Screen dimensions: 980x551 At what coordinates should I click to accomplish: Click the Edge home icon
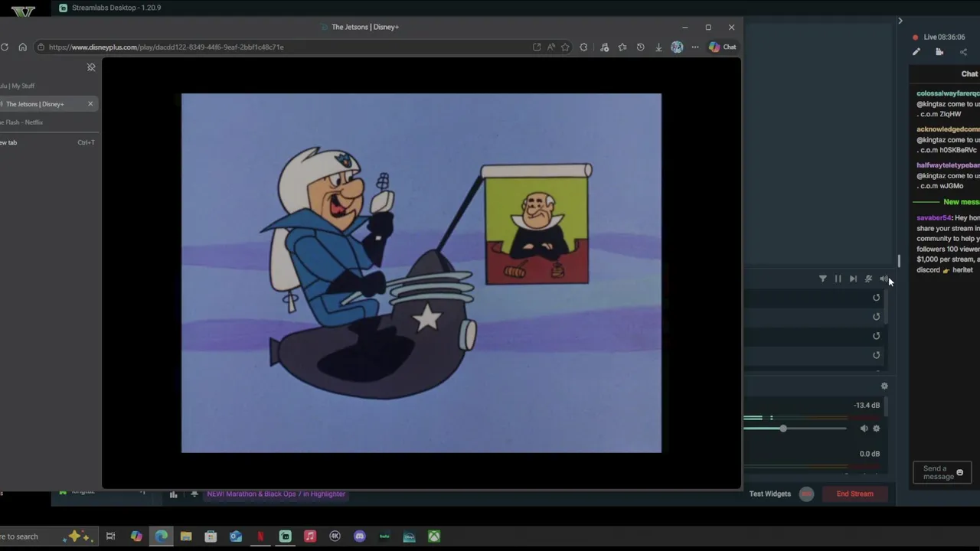tap(22, 47)
